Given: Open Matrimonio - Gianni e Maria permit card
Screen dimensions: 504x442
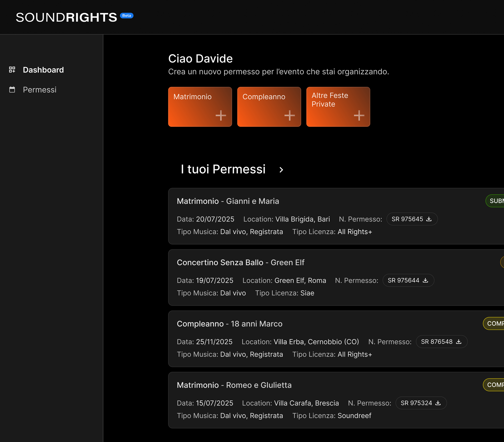Looking at the screenshot, I should point(228,201).
